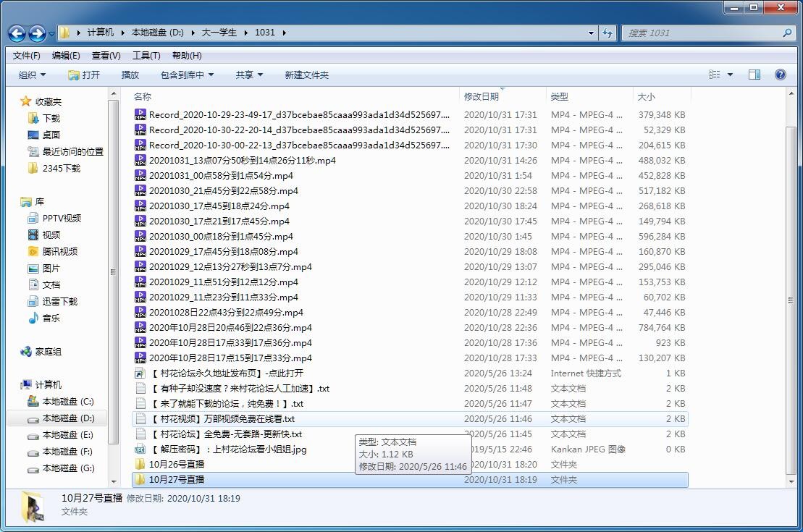Click the 播放 toolbar button
Image resolution: width=803 pixels, height=532 pixels.
(130, 75)
